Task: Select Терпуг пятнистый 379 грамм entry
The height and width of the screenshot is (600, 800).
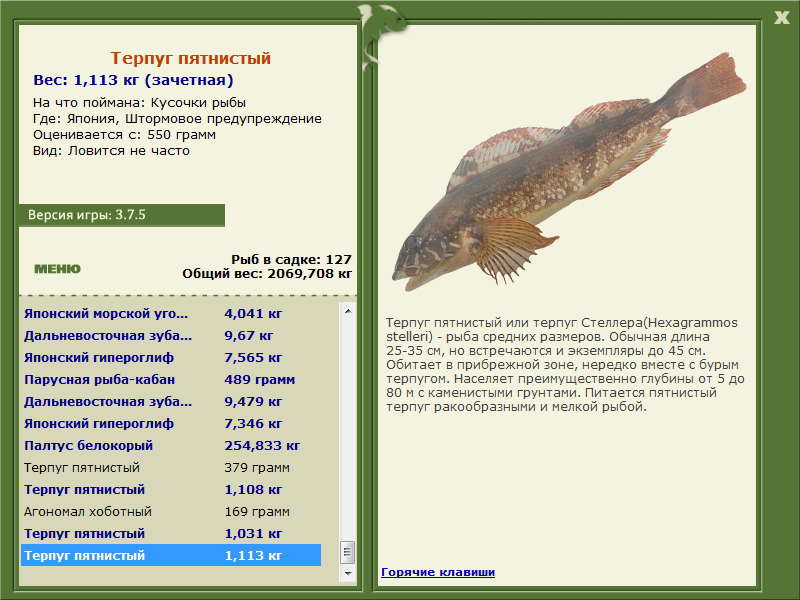Action: (170, 467)
